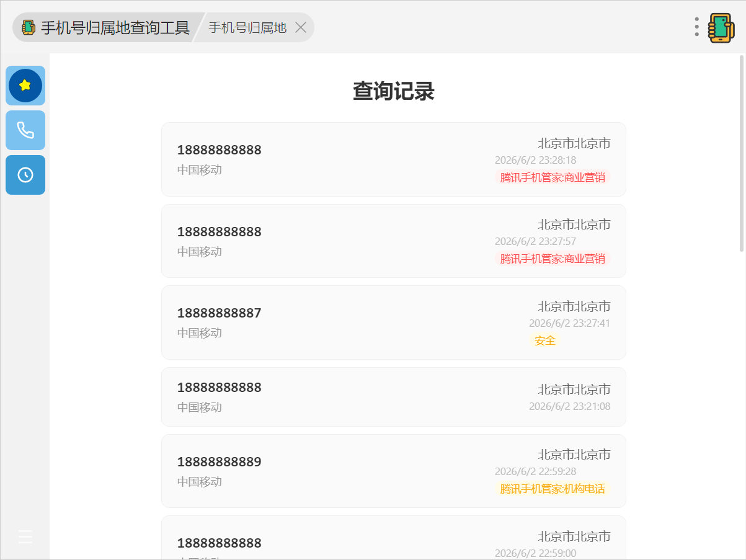746x560 pixels.
Task: Click 中国移动 under 18888888887
Action: tap(200, 333)
